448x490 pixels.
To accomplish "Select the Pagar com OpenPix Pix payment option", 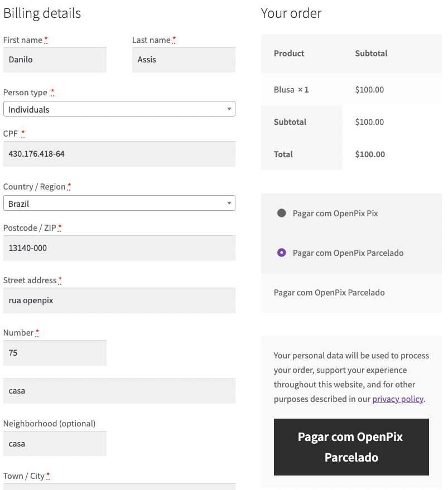I will (282, 213).
